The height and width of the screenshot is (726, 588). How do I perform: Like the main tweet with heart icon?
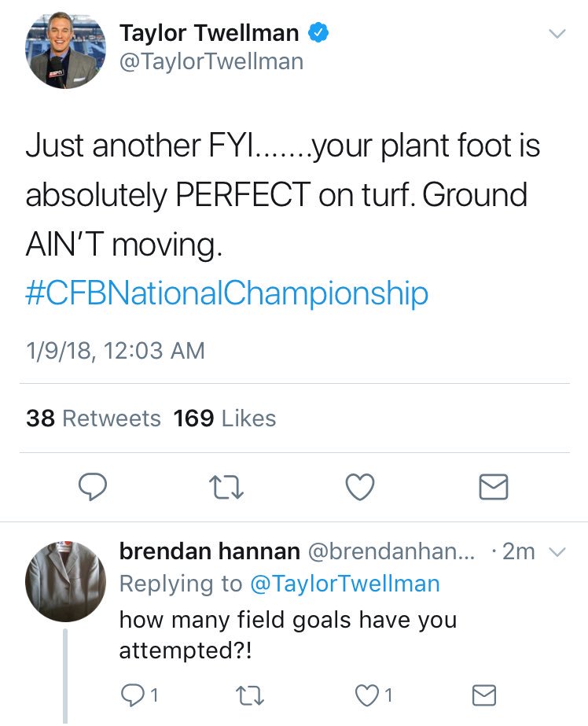click(x=360, y=488)
